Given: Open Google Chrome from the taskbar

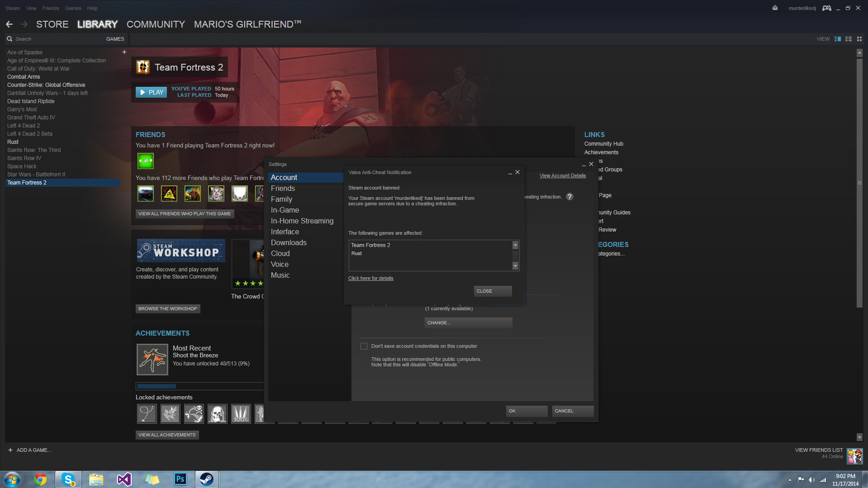Looking at the screenshot, I should 40,479.
